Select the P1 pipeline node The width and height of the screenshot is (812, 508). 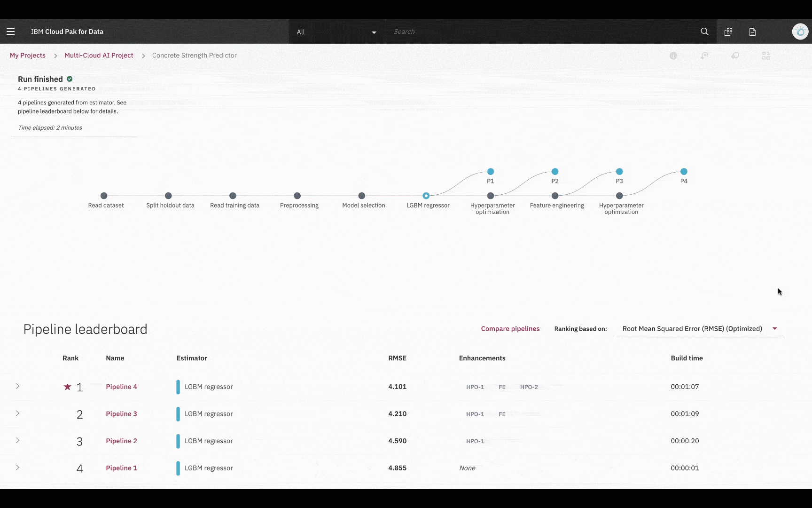pyautogui.click(x=491, y=172)
